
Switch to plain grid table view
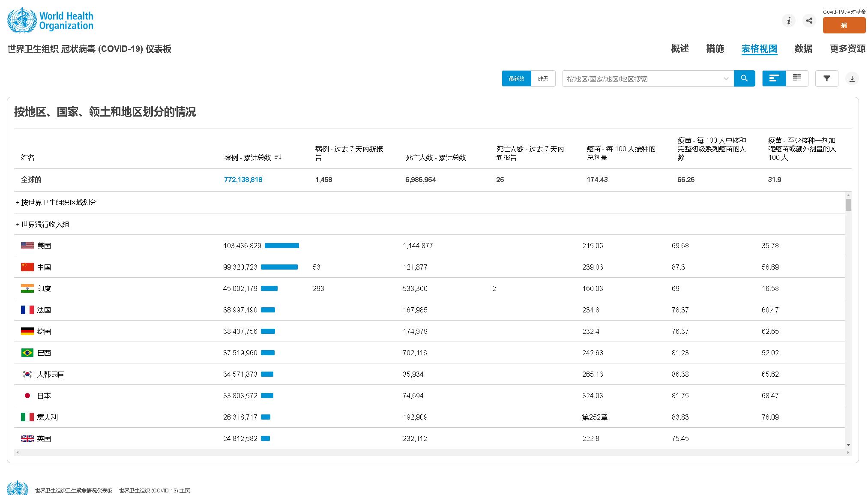[x=797, y=78]
